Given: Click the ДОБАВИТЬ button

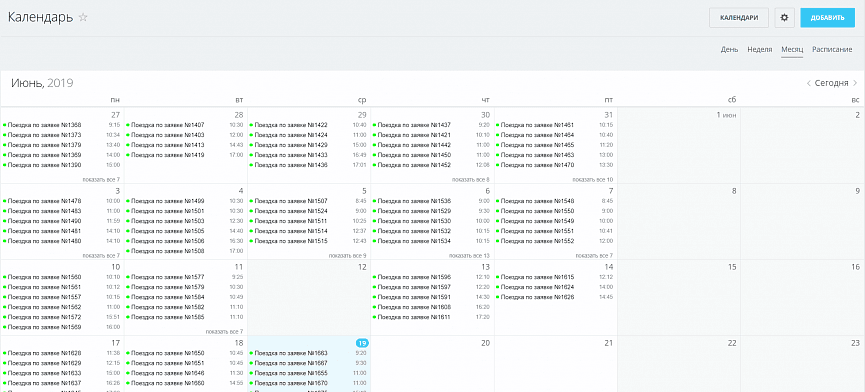Looking at the screenshot, I should pos(827,18).
